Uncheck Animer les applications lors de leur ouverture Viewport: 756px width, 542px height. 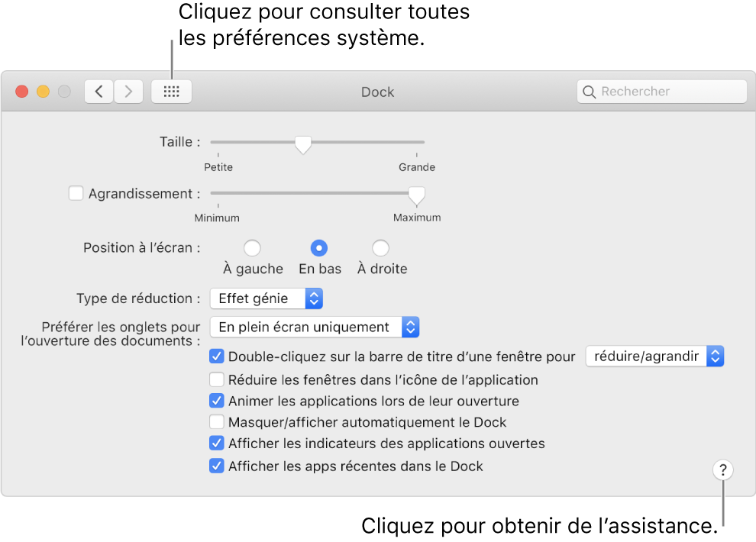click(x=216, y=401)
